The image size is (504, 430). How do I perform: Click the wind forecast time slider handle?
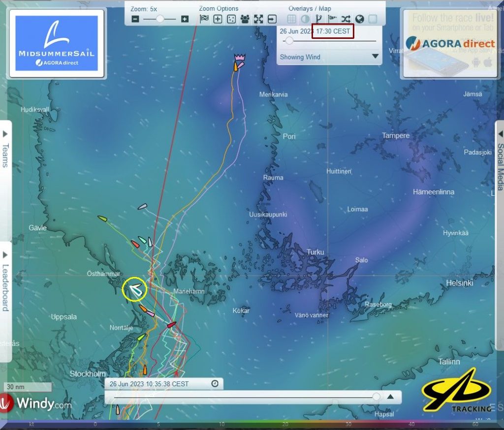(289, 41)
